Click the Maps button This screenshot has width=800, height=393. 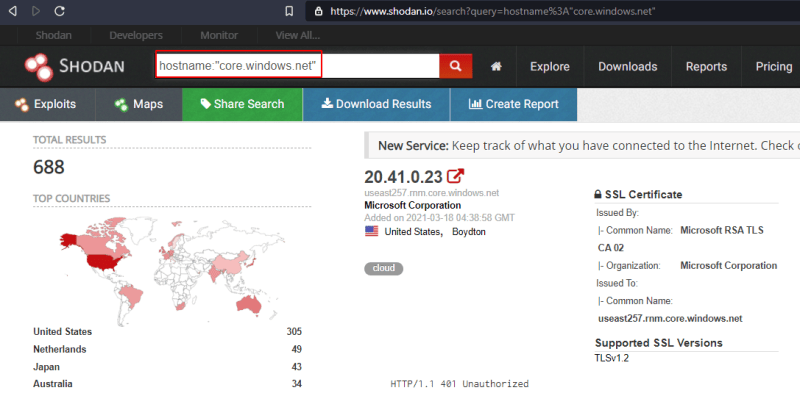pos(139,104)
